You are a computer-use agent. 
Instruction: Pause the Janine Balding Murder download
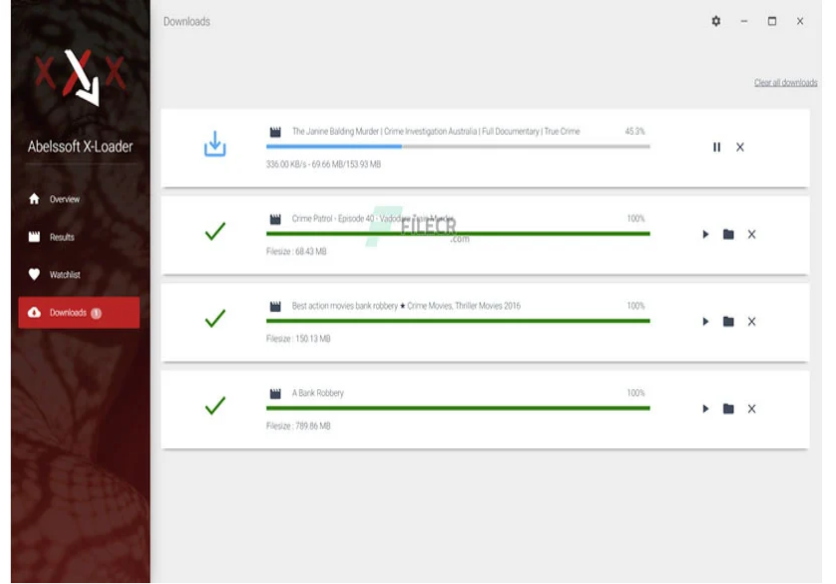(x=717, y=147)
